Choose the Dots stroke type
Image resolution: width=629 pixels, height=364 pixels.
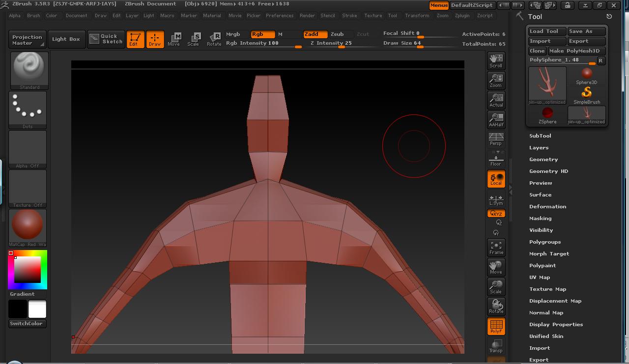point(28,109)
